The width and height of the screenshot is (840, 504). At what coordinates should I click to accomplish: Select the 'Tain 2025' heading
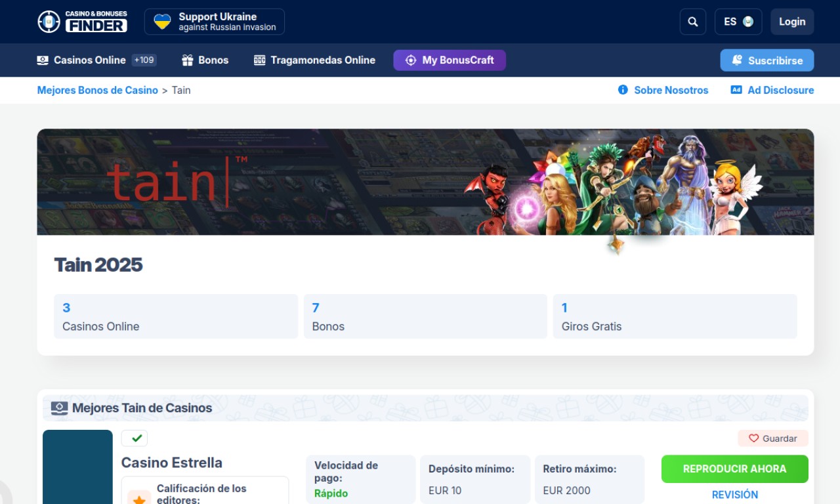tap(98, 265)
